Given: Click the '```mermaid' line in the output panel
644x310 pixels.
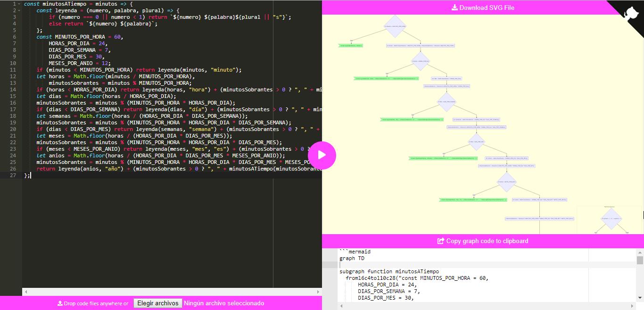Looking at the screenshot, I should [355, 252].
